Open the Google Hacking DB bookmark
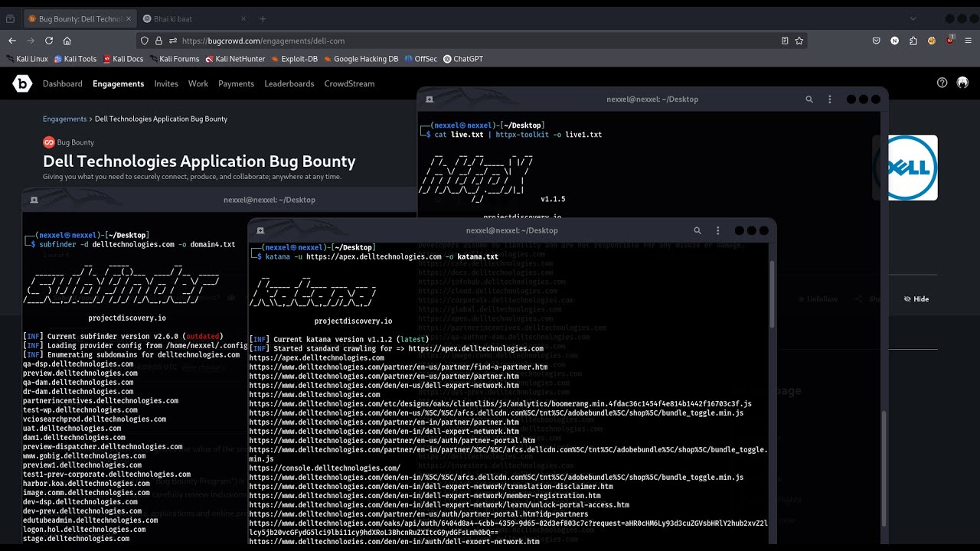980x551 pixels. coord(361,59)
